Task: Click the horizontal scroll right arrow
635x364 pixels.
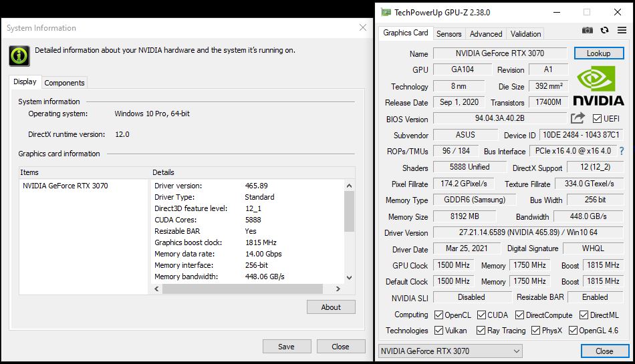Action: pyautogui.click(x=338, y=289)
